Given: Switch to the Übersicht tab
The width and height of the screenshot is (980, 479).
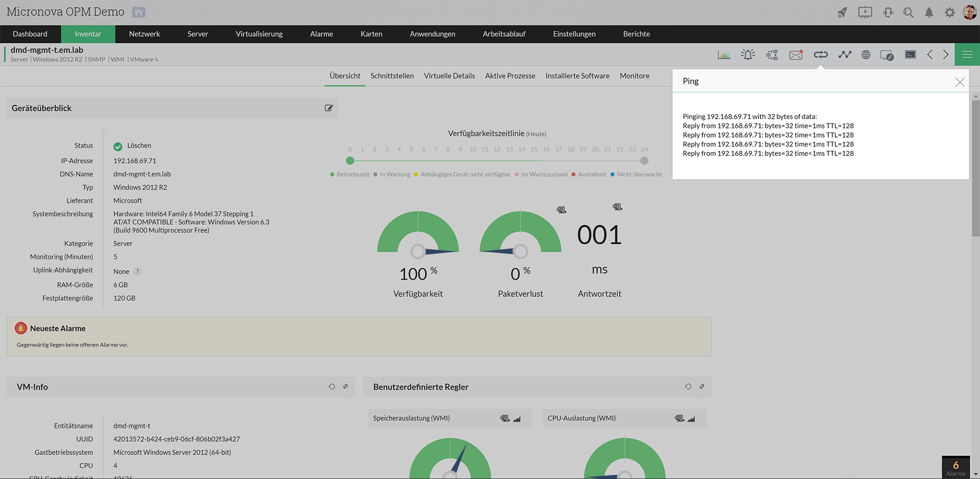Looking at the screenshot, I should [345, 76].
